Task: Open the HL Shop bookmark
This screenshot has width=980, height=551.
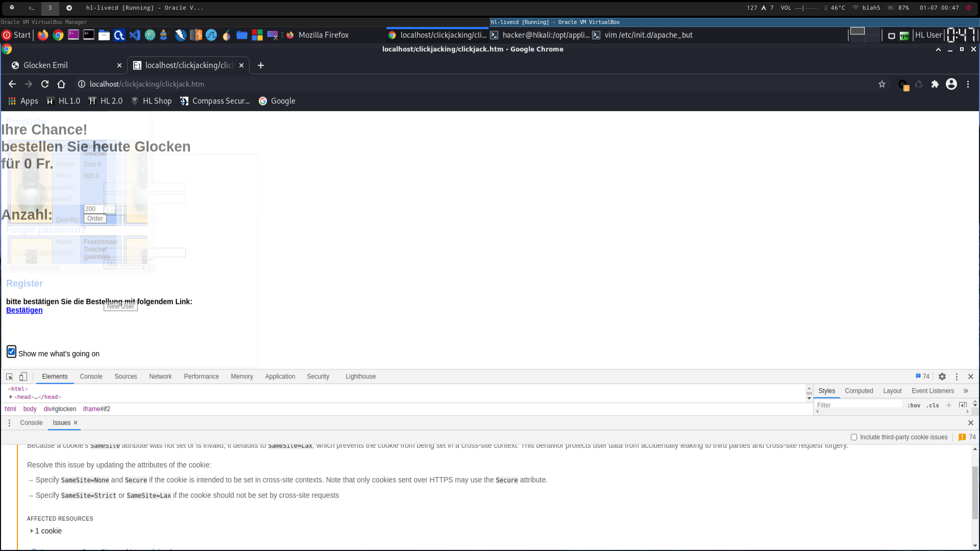Action: (x=152, y=101)
